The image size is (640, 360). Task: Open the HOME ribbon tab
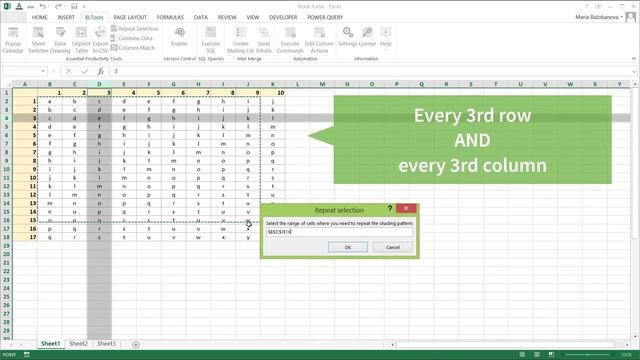[40, 17]
